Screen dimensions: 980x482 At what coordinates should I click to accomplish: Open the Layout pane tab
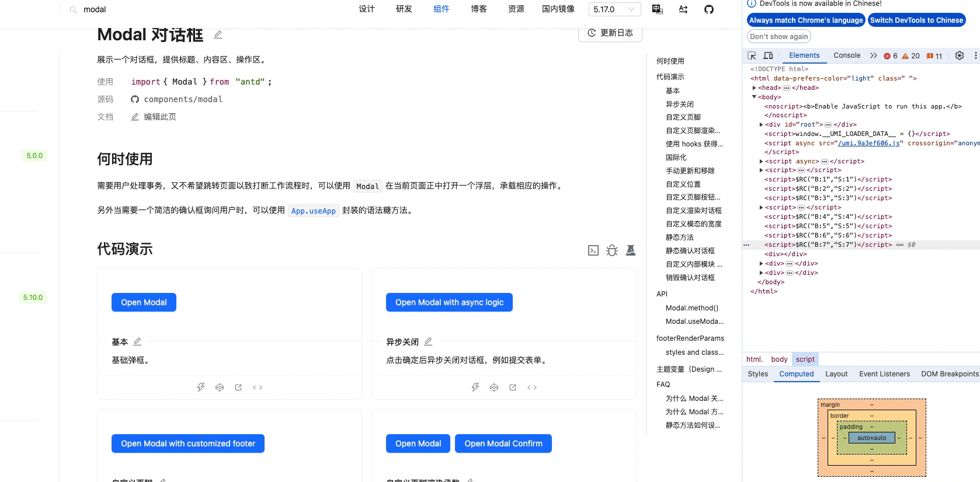click(836, 374)
